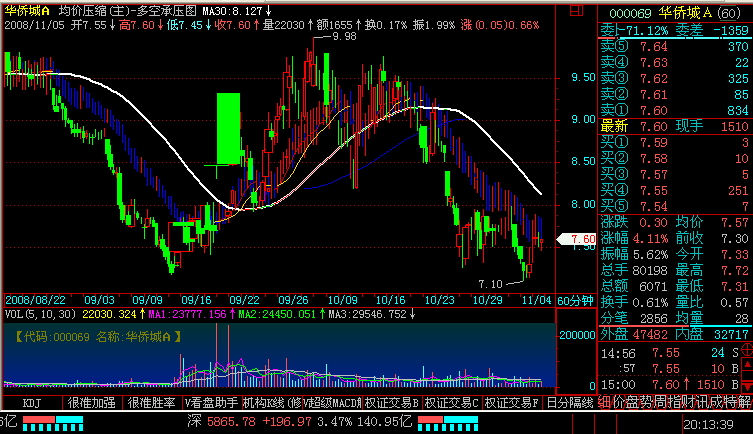Click the 7.10 low price marker
The height and width of the screenshot is (434, 753).
pos(490,284)
